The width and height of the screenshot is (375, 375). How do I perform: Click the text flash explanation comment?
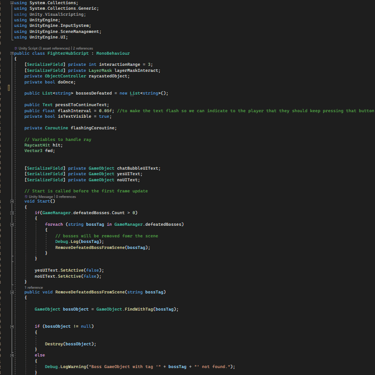(x=245, y=111)
